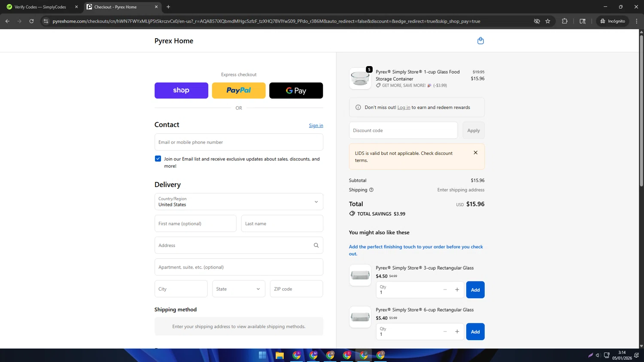Click the site information icon in address bar
Image resolution: width=644 pixels, height=362 pixels.
[x=46, y=21]
